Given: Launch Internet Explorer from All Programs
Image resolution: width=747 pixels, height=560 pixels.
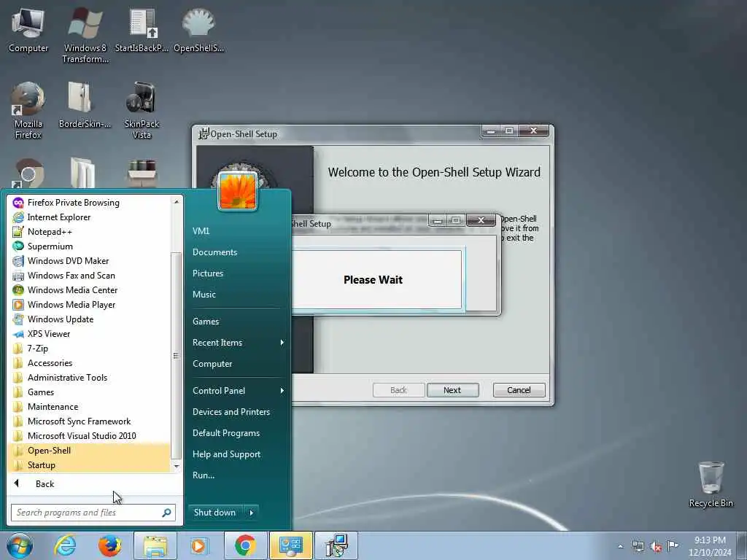Looking at the screenshot, I should [89, 217].
